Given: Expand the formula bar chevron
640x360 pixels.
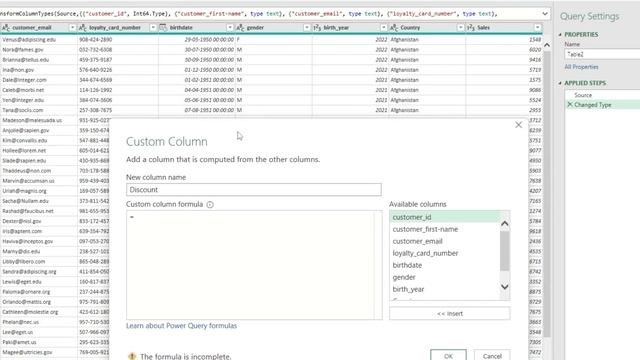Looking at the screenshot, I should coord(545,14).
